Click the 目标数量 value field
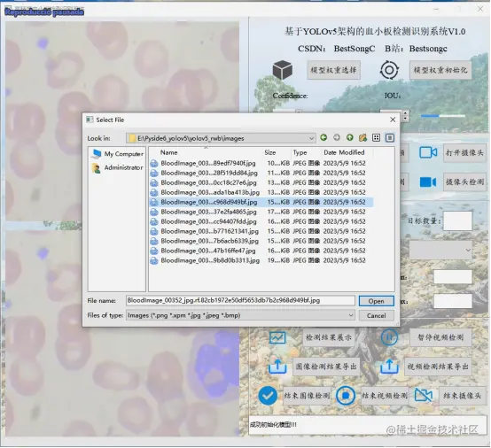This screenshot has height=448, width=491. 458,220
